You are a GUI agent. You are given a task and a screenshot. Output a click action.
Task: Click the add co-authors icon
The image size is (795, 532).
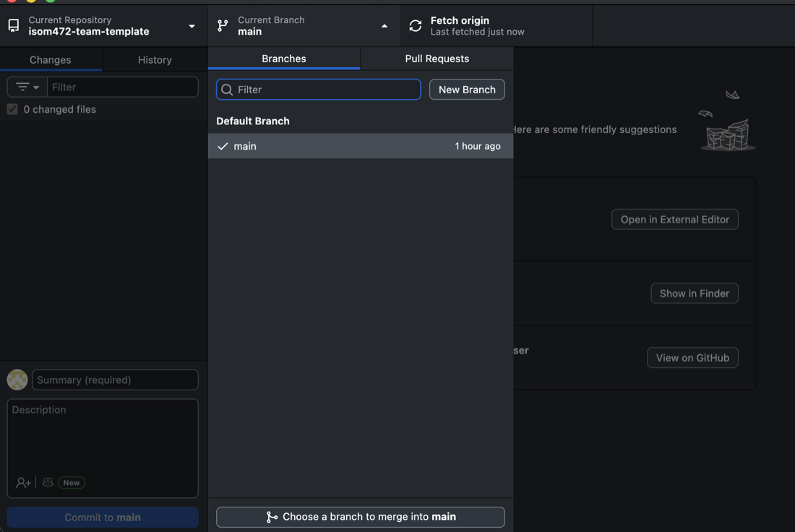(23, 482)
